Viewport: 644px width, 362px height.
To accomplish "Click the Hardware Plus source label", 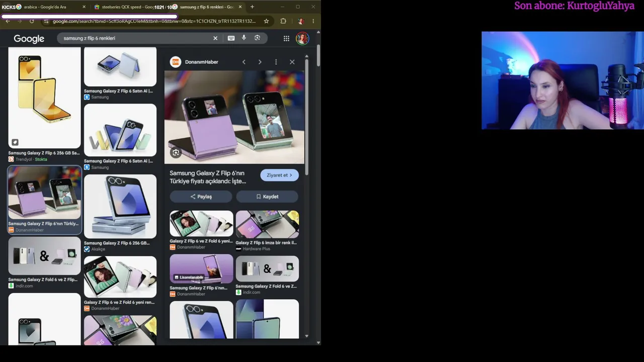I will coord(257,249).
